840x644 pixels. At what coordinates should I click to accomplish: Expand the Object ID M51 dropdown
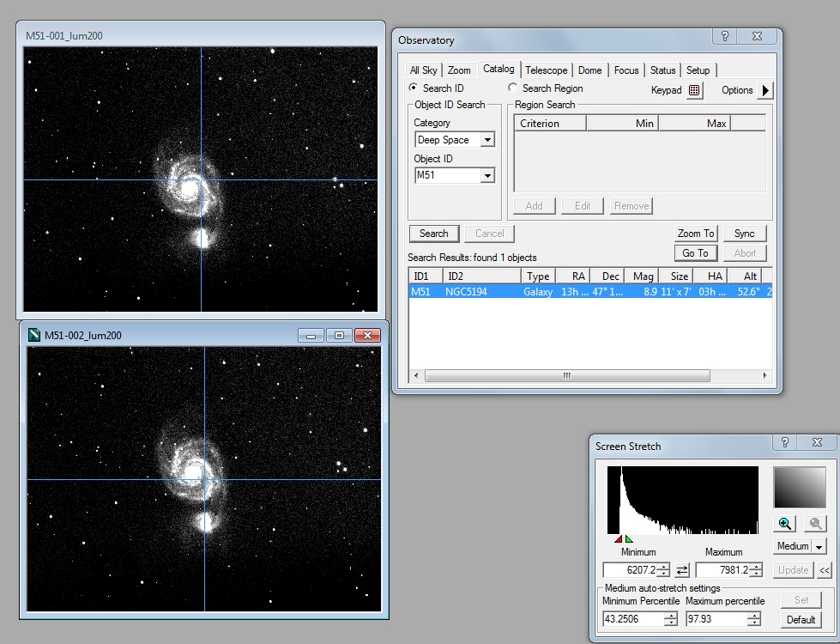point(487,176)
